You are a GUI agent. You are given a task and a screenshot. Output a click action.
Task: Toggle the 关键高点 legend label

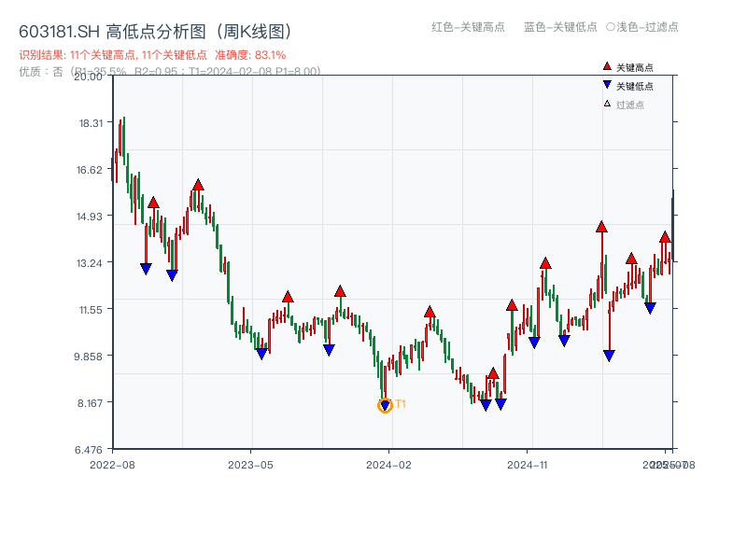click(635, 67)
